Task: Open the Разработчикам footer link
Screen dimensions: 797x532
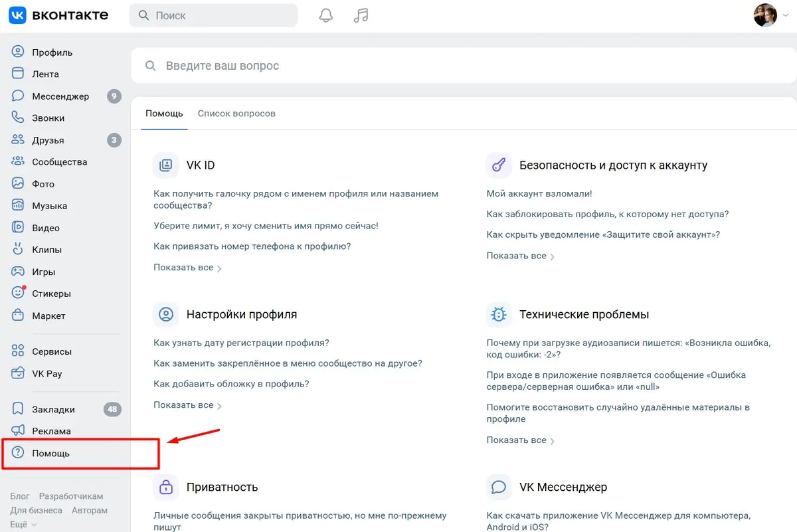Action: (x=71, y=496)
